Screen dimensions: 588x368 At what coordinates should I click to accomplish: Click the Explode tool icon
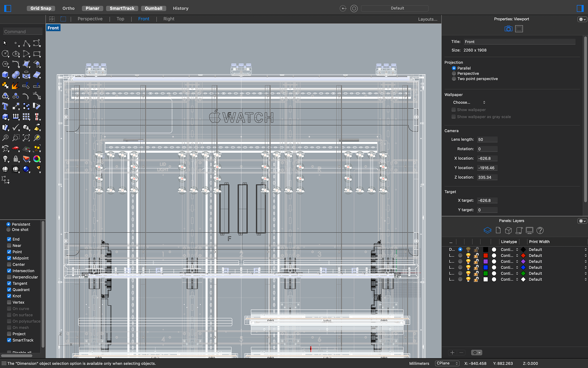[x=15, y=86]
